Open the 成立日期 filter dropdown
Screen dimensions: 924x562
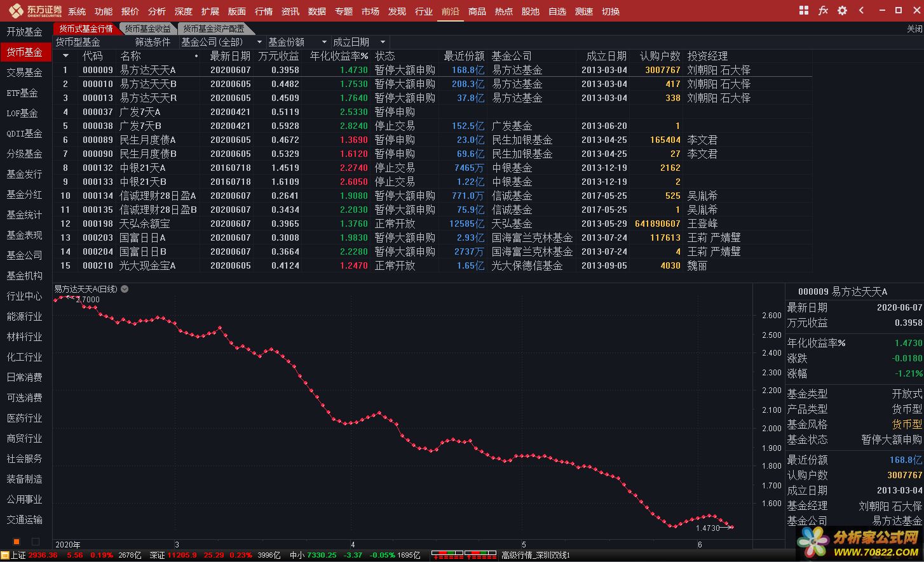point(360,42)
